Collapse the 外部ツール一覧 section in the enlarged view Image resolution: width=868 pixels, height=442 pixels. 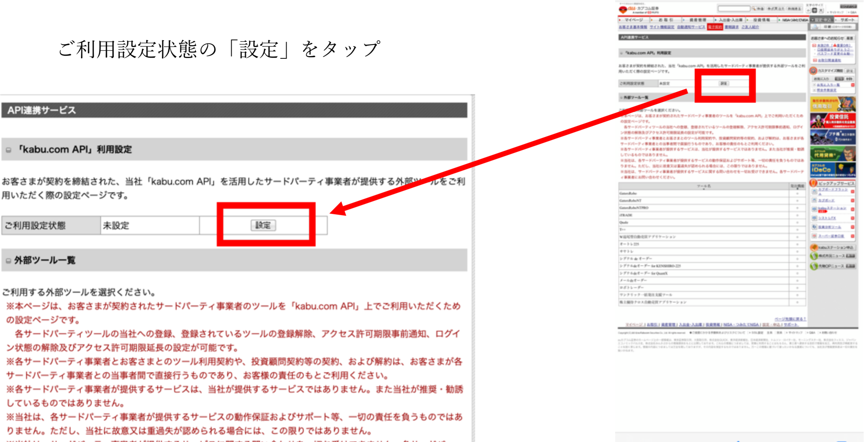tap(8, 261)
